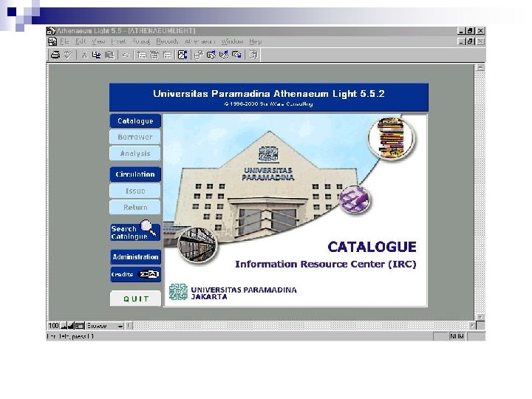The image size is (532, 399).
Task: Click the toolbar icon with cursor and blue arrow
Action: coord(211,55)
